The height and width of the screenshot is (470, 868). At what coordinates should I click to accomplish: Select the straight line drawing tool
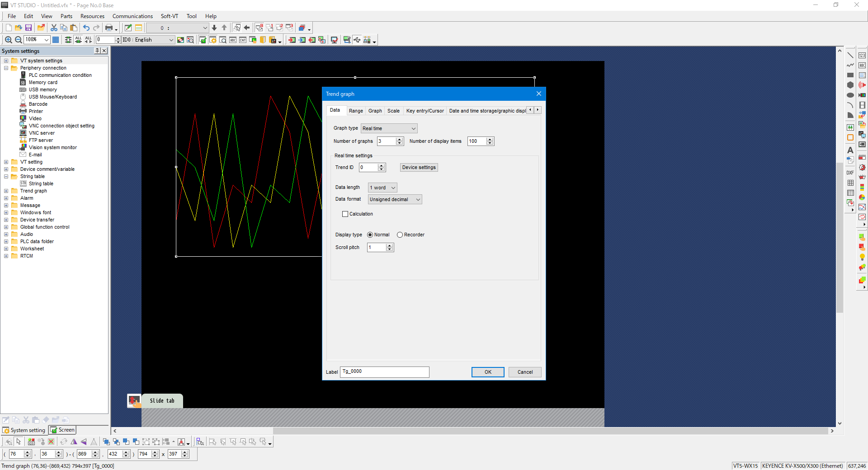[850, 55]
